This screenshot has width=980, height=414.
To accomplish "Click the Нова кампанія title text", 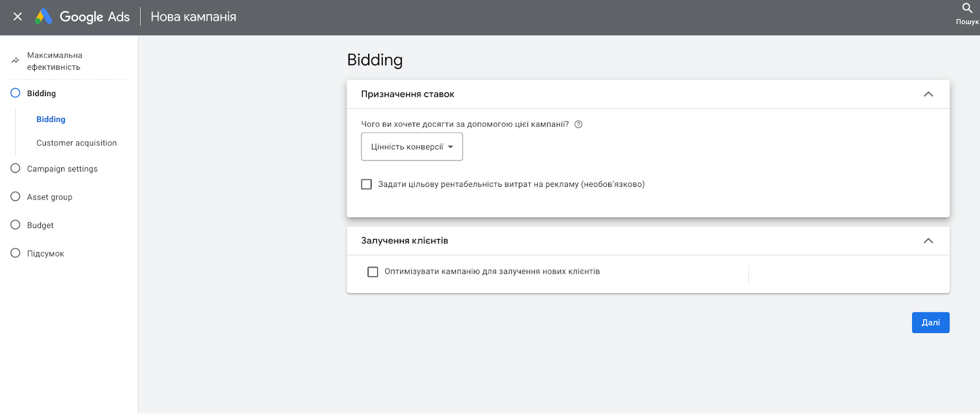I will tap(194, 17).
